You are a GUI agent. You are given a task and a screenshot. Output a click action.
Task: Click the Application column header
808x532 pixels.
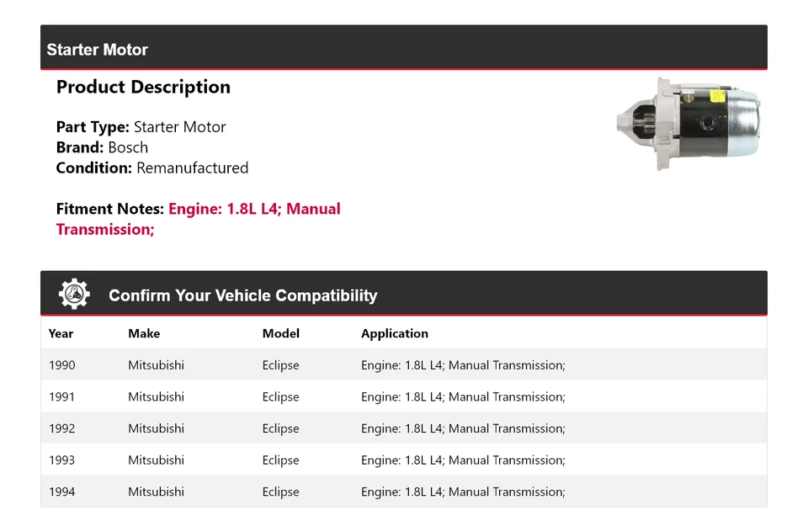[394, 333]
